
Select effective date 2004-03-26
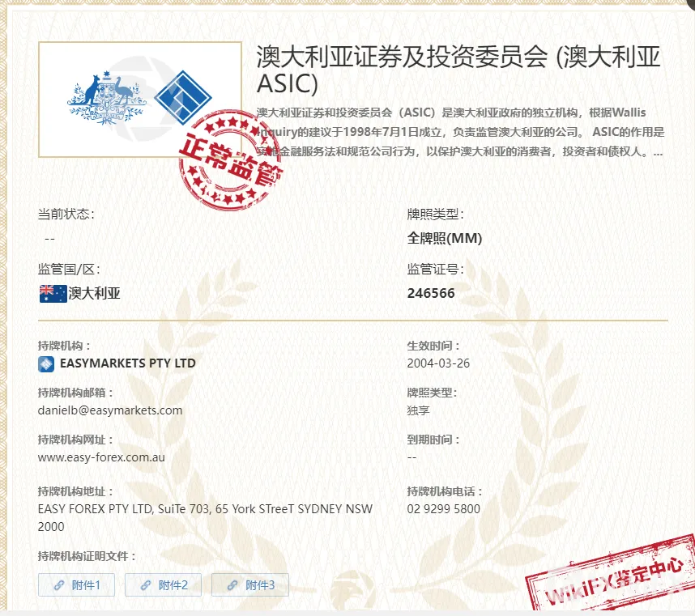438,363
